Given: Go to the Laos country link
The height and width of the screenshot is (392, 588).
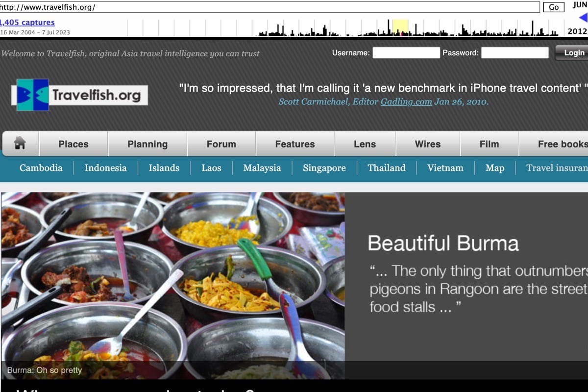Looking at the screenshot, I should 211,168.
